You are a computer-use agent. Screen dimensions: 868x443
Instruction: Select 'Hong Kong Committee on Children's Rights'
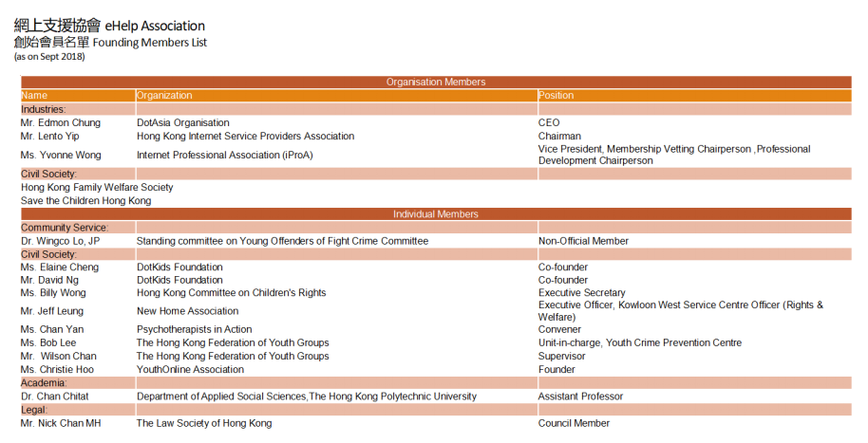coord(232,293)
